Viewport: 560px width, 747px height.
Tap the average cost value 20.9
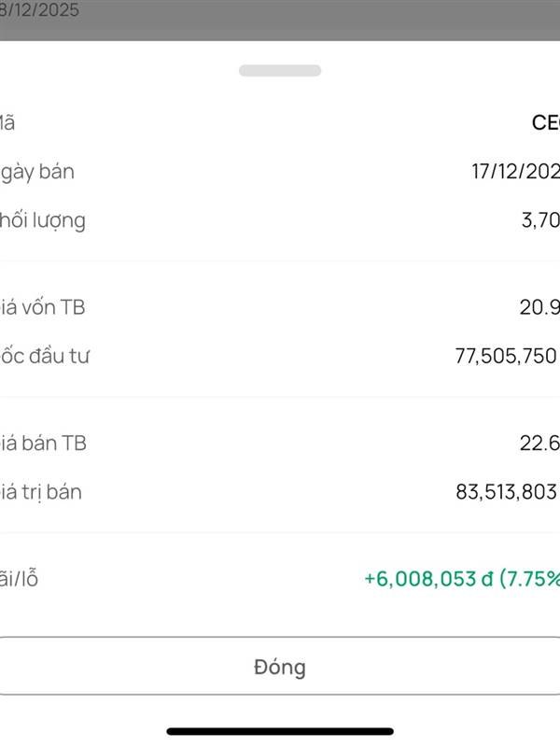pos(539,306)
